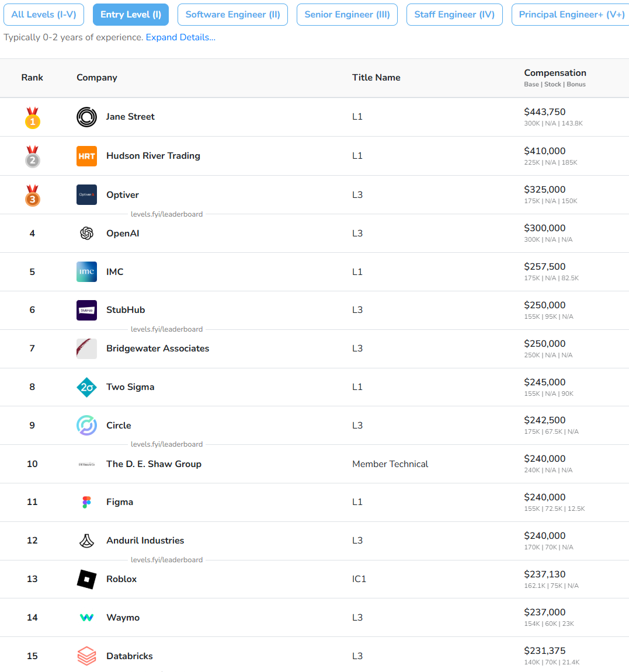This screenshot has height=672, width=629.
Task: Click the $410,000 compensation value
Action: pos(545,151)
